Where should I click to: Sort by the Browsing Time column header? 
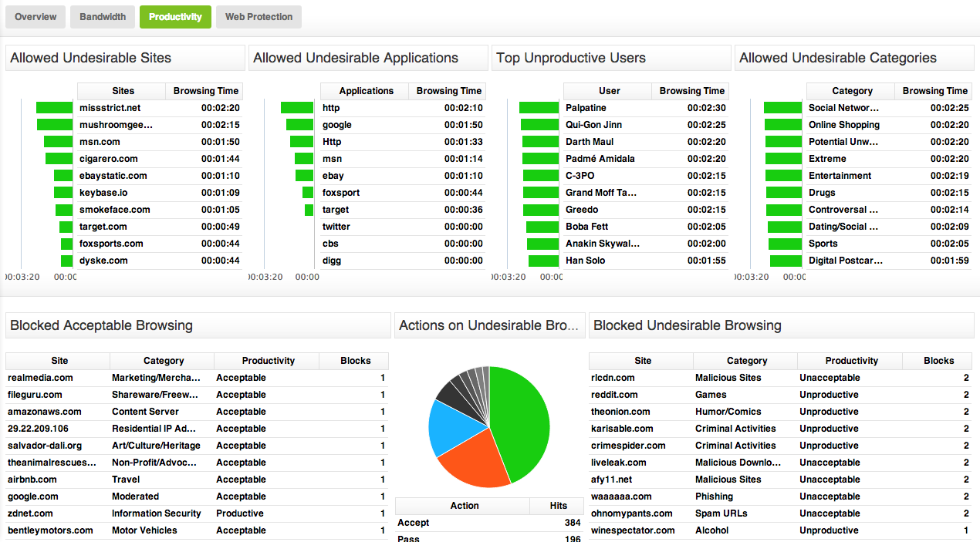click(204, 90)
